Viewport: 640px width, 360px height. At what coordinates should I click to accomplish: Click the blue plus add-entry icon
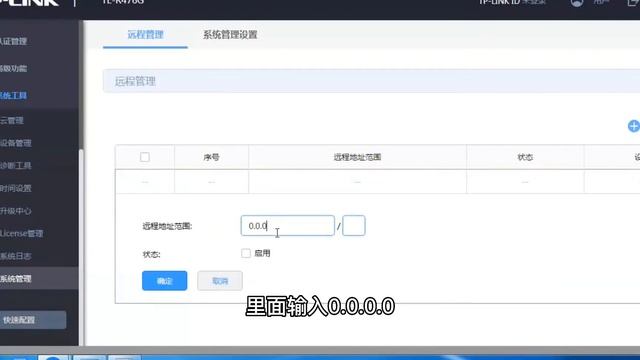[633, 126]
